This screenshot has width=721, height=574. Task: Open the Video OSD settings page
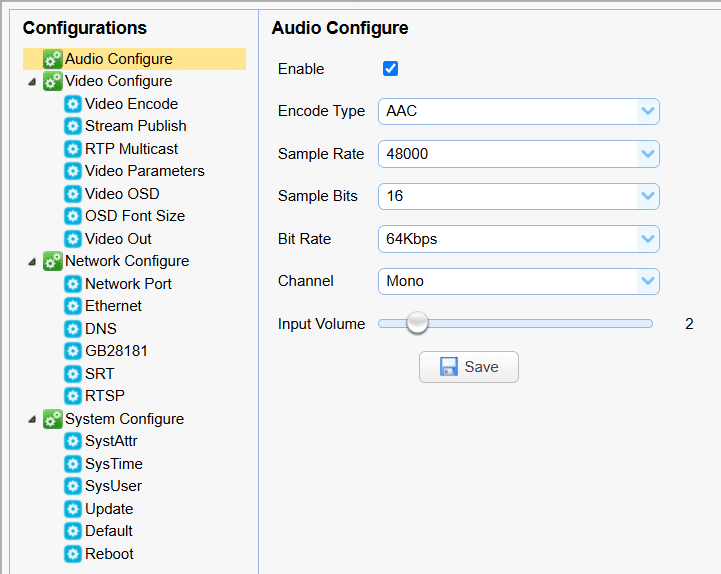121,194
